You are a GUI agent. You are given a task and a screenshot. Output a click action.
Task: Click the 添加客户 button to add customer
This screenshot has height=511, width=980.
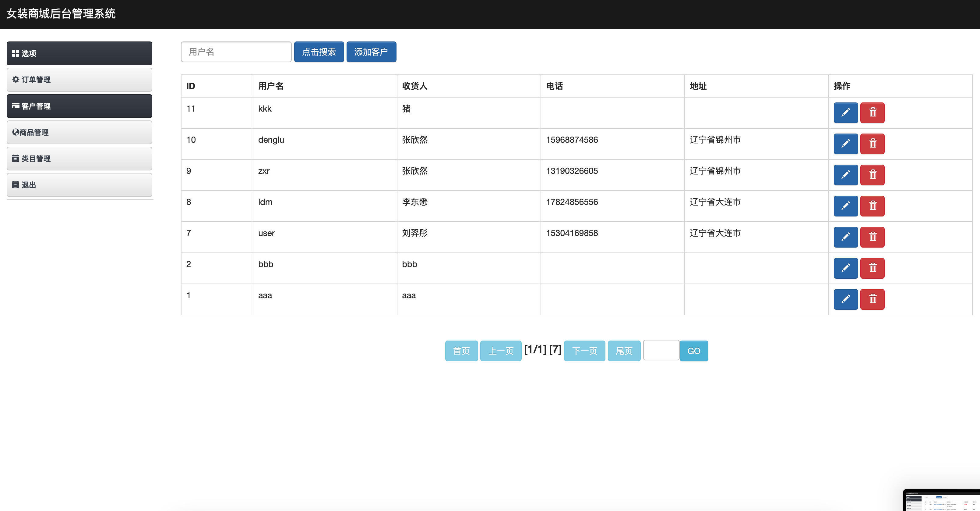pyautogui.click(x=371, y=52)
